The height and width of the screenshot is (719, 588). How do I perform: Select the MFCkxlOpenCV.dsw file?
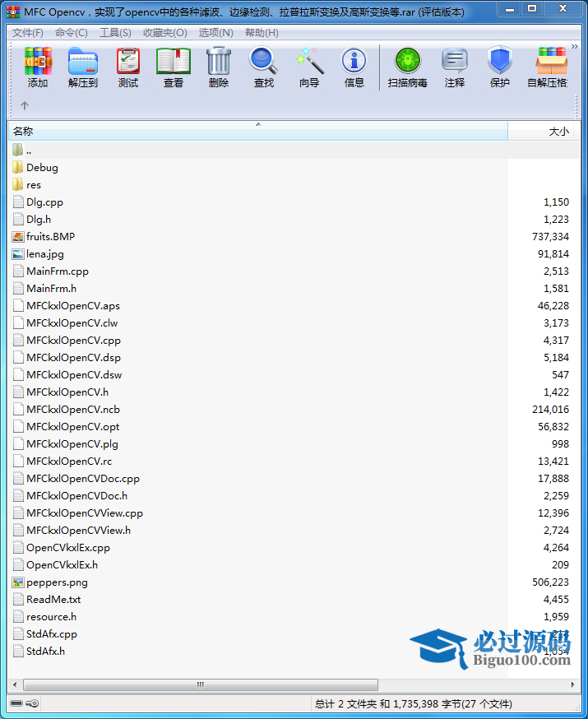pos(74,374)
